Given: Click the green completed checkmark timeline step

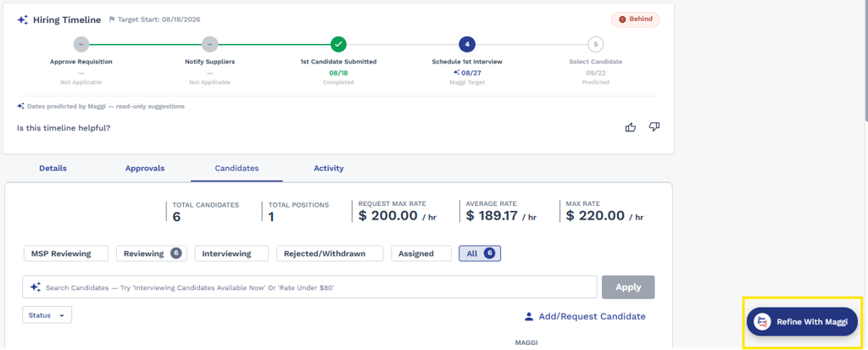Looking at the screenshot, I should 338,44.
